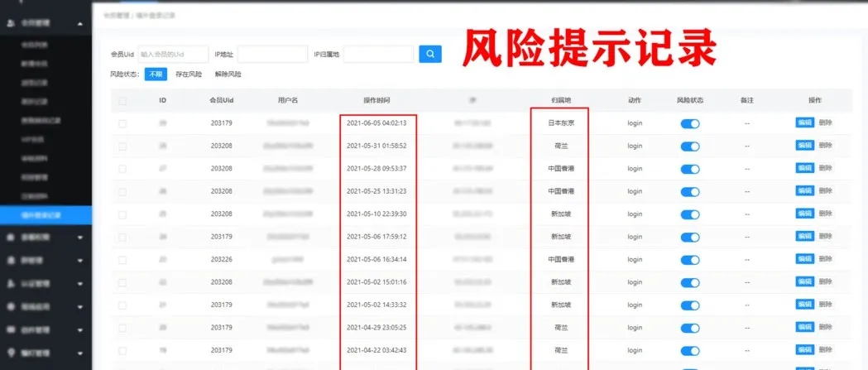Toggle risk switch for 2021-05-25 13:31:23 row
The height and width of the screenshot is (370, 868).
click(690, 192)
